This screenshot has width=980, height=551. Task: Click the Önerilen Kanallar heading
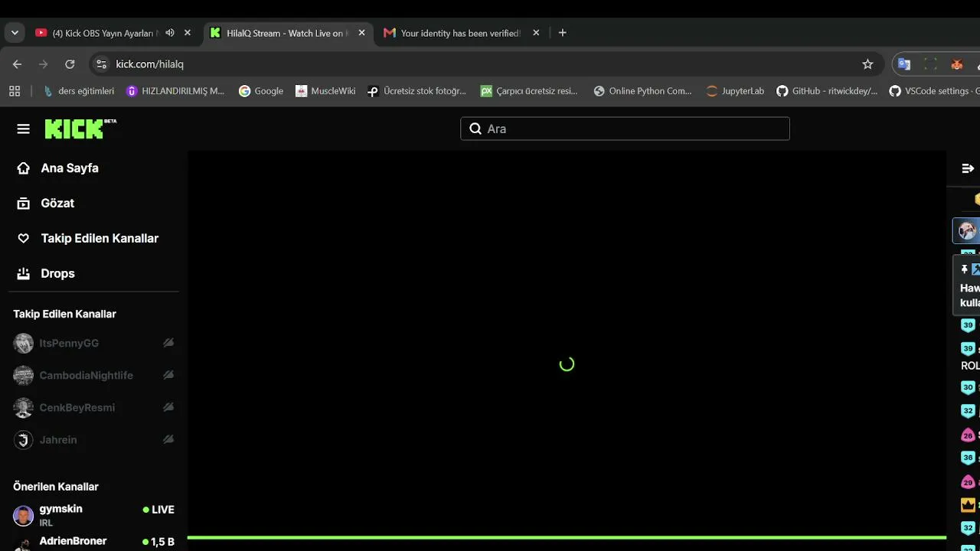(56, 487)
